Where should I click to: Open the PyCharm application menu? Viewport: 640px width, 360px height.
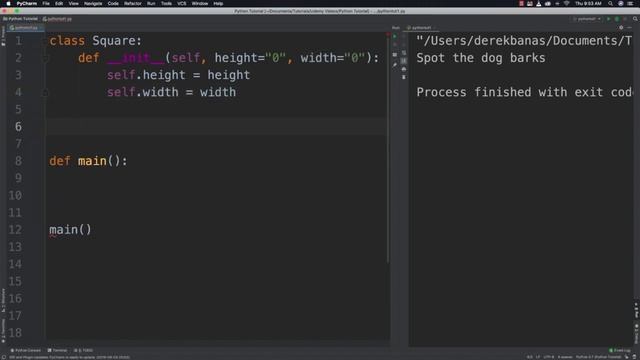[27, 3]
